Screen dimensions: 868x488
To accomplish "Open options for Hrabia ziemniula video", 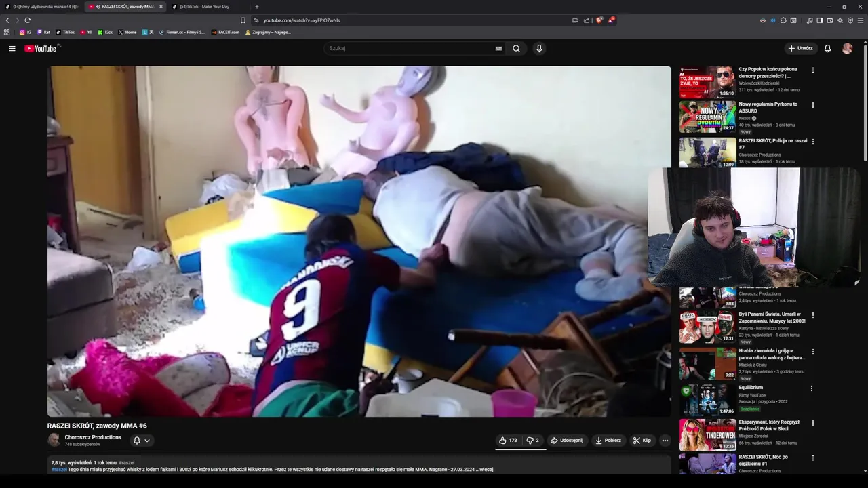I will coord(812,352).
